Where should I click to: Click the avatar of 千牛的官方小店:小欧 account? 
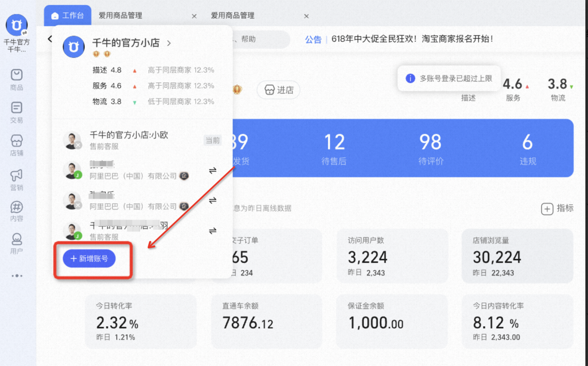click(x=72, y=141)
